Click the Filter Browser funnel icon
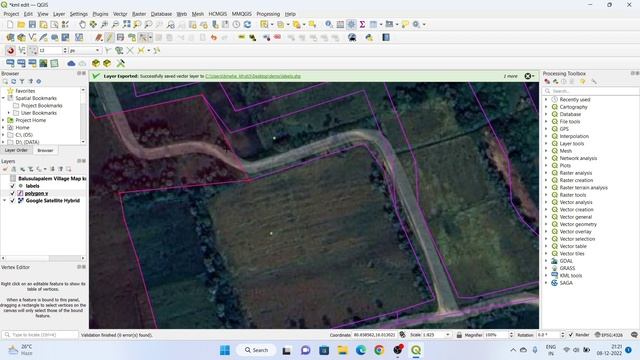Screen dimensions: 640x360 pyautogui.click(x=22, y=82)
